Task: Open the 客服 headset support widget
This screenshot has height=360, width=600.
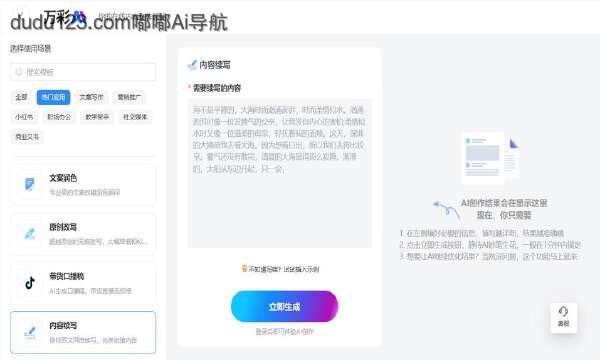Action: [x=563, y=317]
